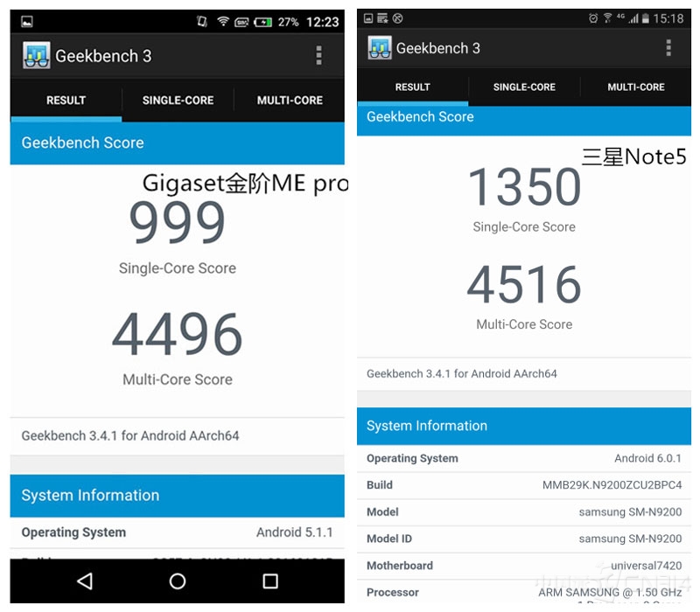Tap Processor row ARM SAMSUNG 1.50 GHz

[x=524, y=593]
